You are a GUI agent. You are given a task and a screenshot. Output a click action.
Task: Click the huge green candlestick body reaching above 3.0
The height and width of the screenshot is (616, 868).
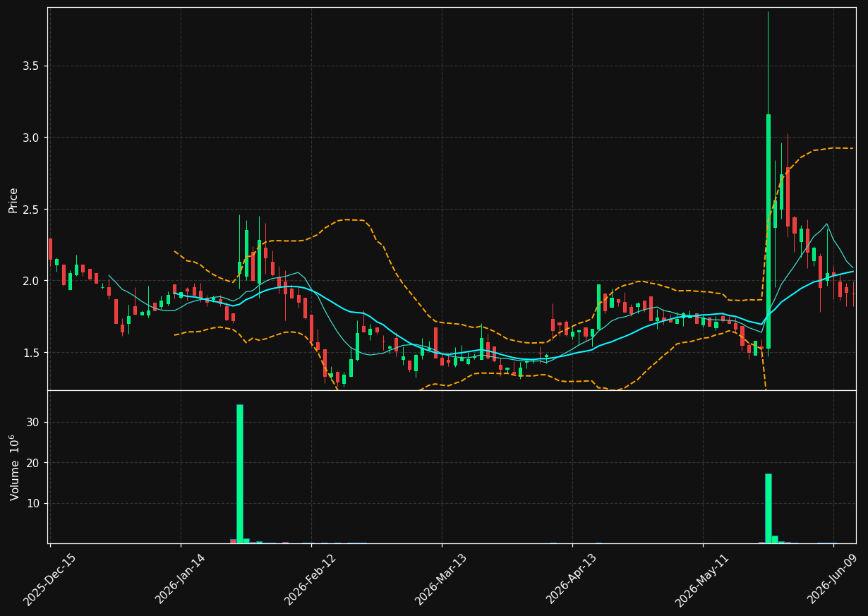click(x=768, y=231)
